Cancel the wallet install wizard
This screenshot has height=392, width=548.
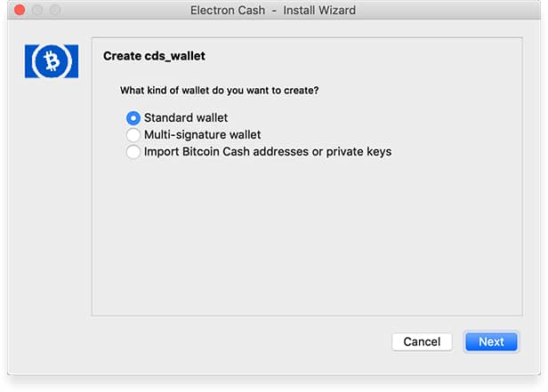(422, 341)
